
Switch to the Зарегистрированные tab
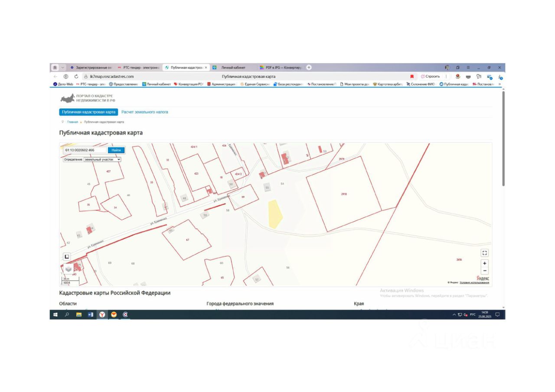pyautogui.click(x=91, y=68)
